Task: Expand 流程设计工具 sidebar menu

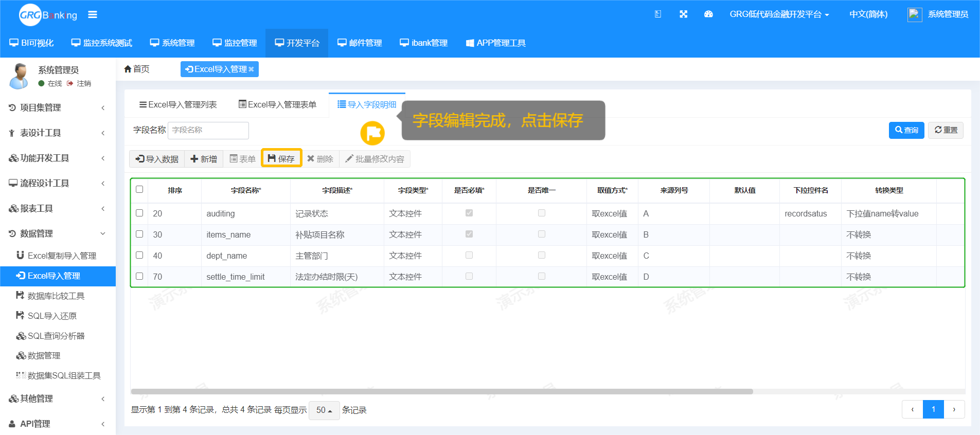Action: (x=58, y=183)
